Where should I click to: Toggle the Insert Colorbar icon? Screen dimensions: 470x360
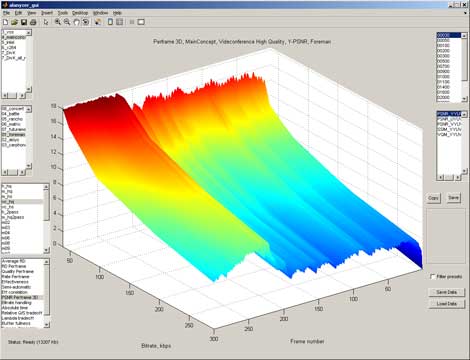click(x=110, y=22)
